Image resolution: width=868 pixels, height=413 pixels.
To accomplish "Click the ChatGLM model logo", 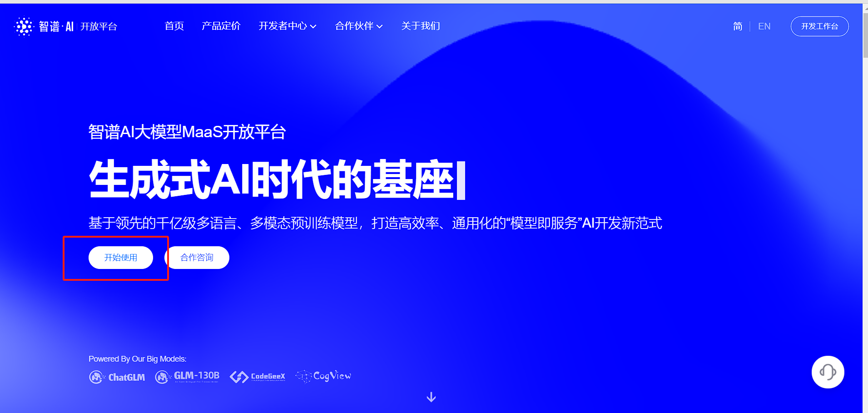I will coord(117,377).
